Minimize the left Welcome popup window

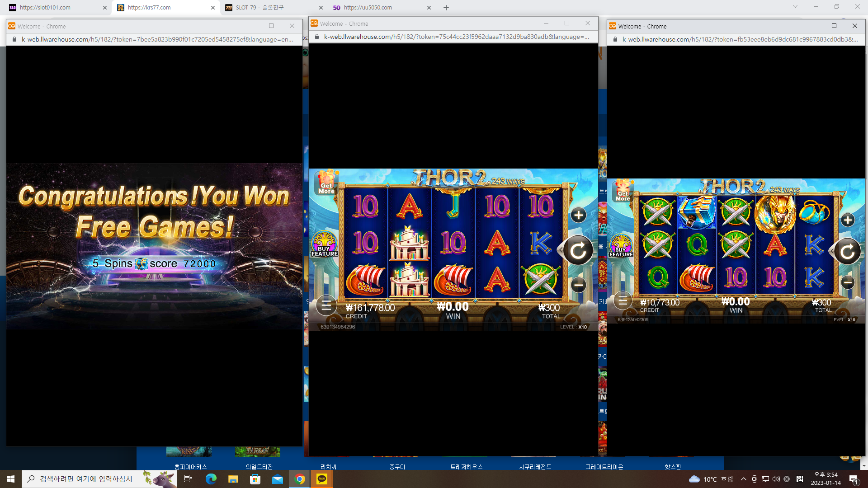pyautogui.click(x=250, y=26)
